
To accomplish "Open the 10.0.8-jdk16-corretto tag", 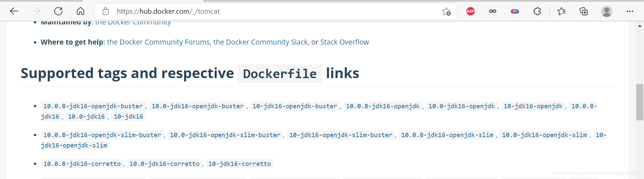I will 82,164.
